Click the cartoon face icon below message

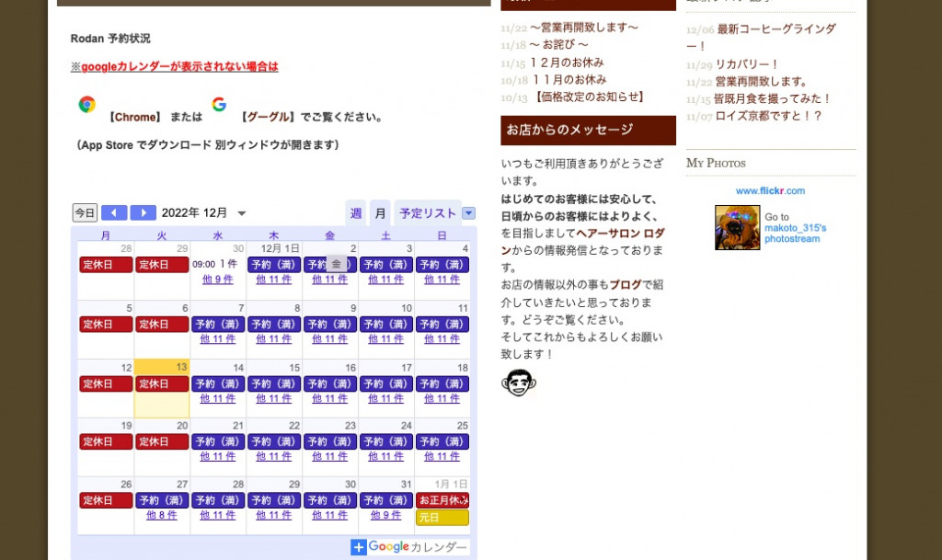(518, 383)
